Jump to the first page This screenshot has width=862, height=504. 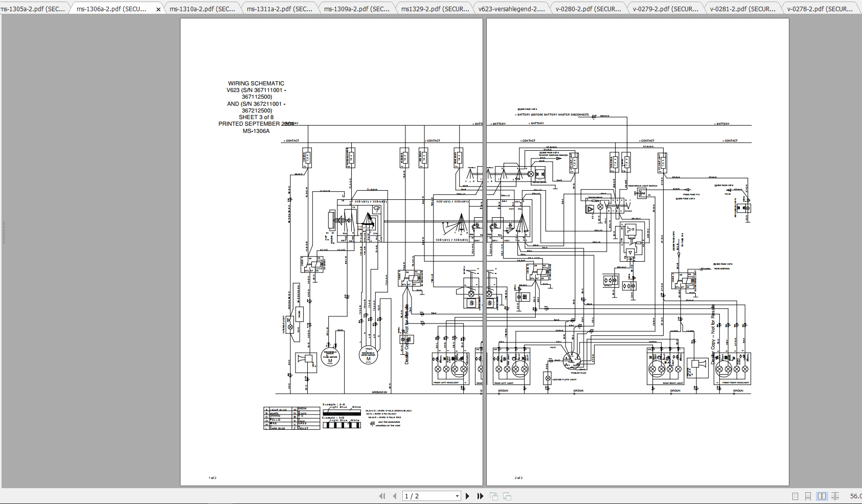pyautogui.click(x=382, y=496)
